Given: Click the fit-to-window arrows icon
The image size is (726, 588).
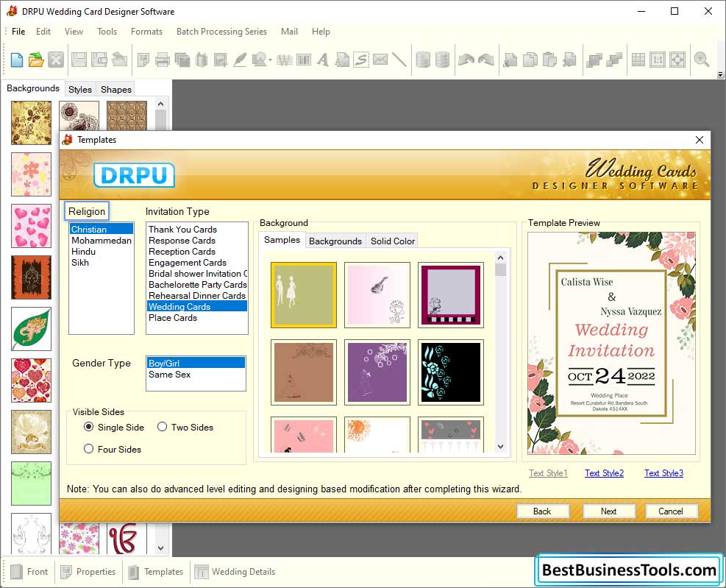Looking at the screenshot, I should [677, 60].
